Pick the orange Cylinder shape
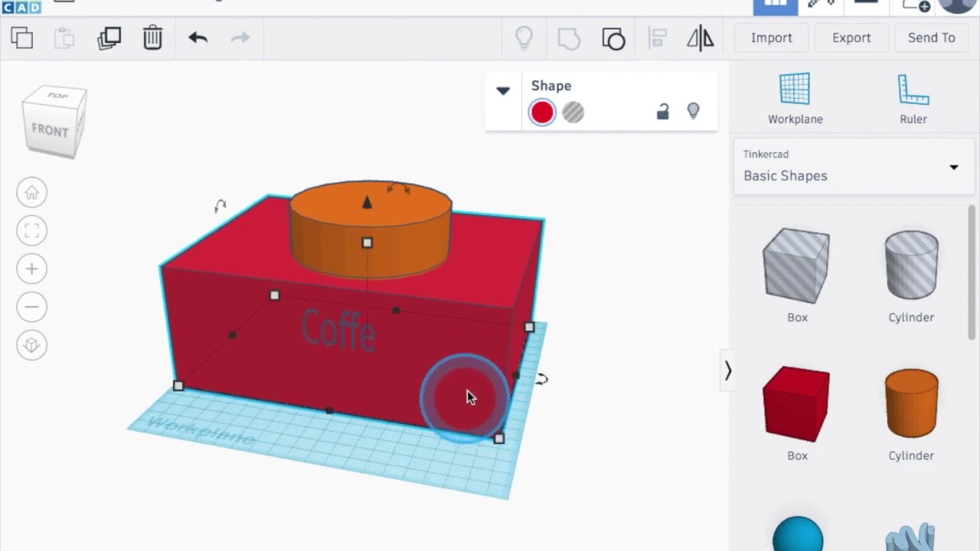The image size is (980, 551). click(x=911, y=403)
